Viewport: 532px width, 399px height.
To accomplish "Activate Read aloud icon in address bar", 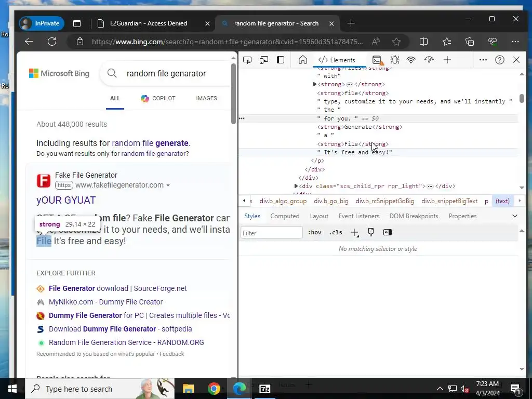I will [x=376, y=42].
